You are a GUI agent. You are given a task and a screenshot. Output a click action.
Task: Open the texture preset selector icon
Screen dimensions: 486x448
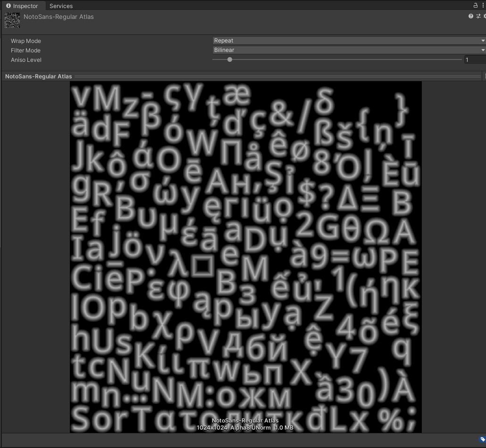(478, 16)
